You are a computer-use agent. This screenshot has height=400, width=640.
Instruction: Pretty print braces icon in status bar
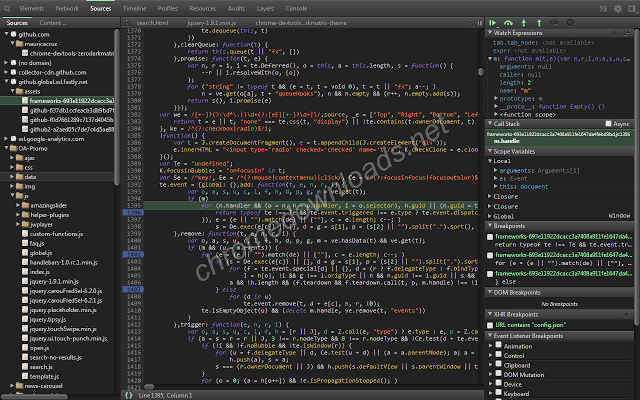(129, 395)
